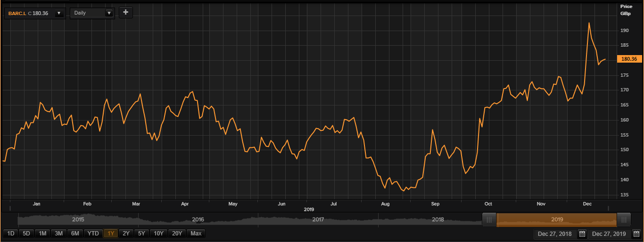Select the 1Y time range
The width and height of the screenshot is (644, 242).
[x=111, y=233]
